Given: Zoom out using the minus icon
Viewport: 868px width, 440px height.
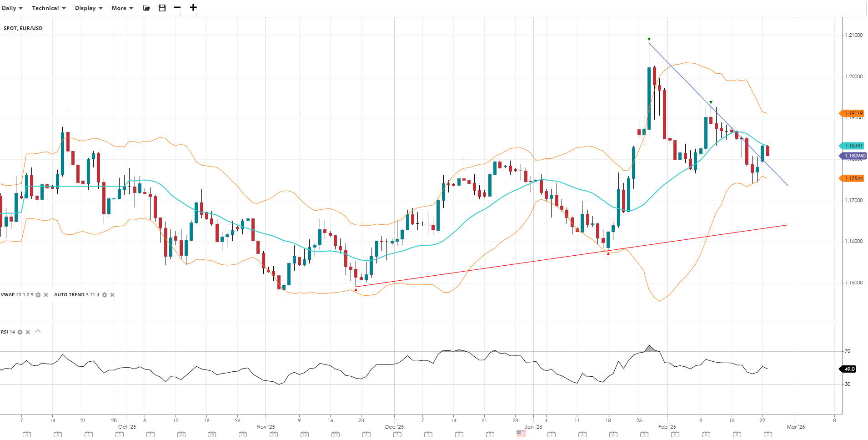Looking at the screenshot, I should 177,8.
